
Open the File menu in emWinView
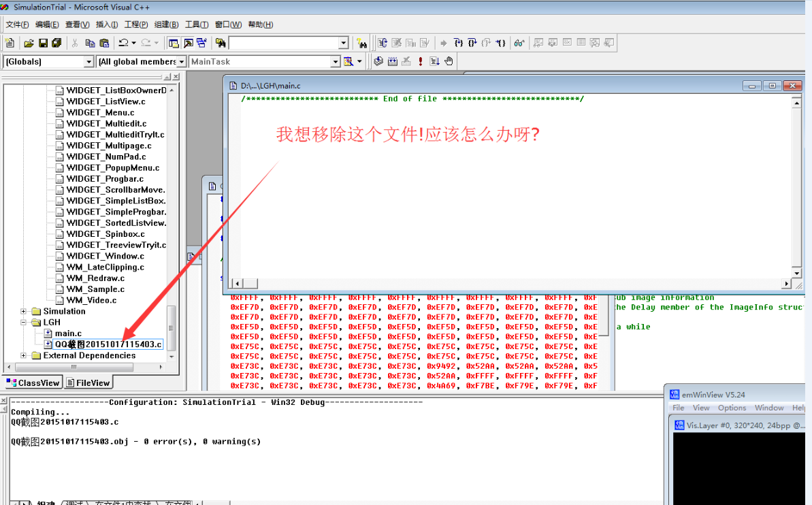[679, 408]
